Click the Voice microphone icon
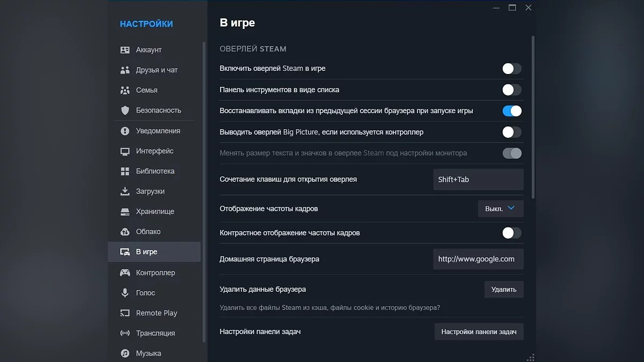644x362 pixels. tap(125, 293)
